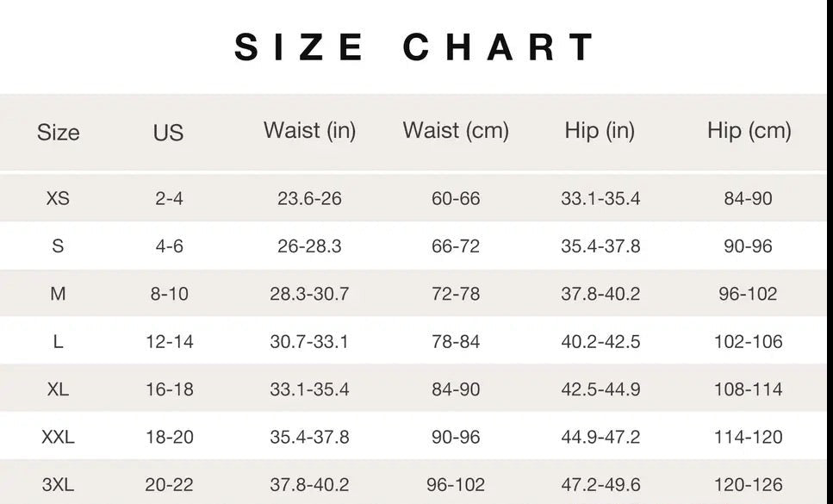Select the XS size row label
Image resolution: width=833 pixels, height=504 pixels.
(x=58, y=198)
